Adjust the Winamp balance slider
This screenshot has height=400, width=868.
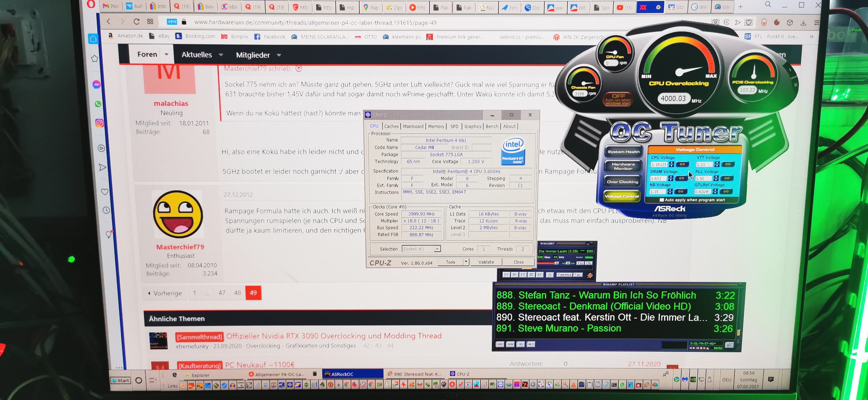tap(568, 263)
